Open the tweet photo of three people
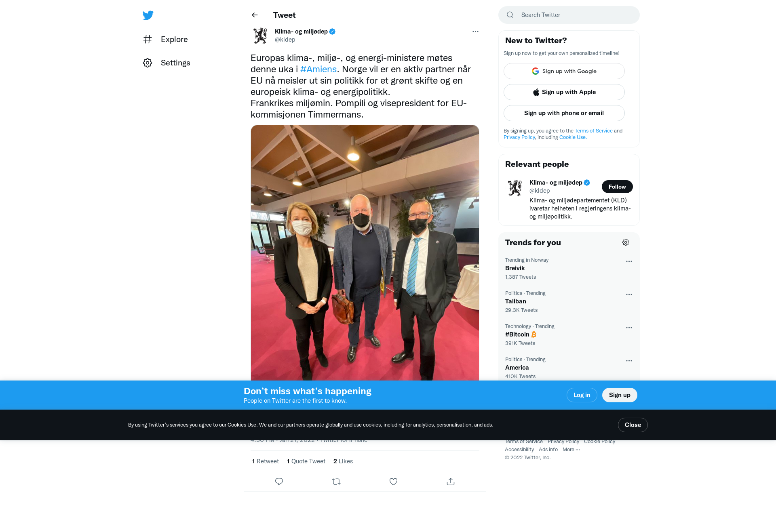 [365, 253]
